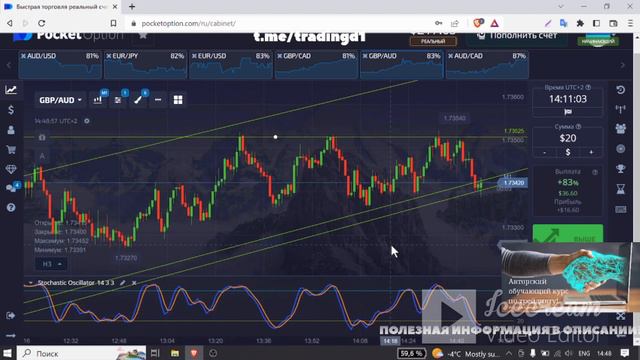This screenshot has height=360, width=640.
Task: Click the white drawing handle dot on chart
Action: 276,137
